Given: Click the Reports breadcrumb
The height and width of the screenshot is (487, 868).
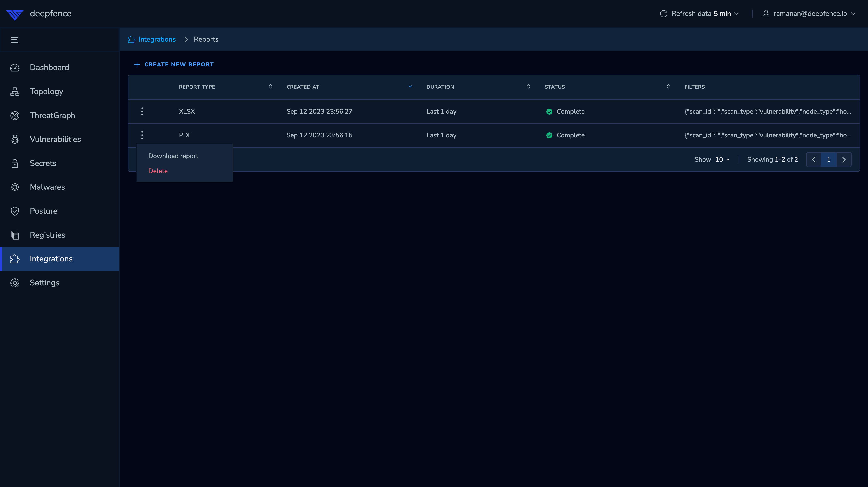Looking at the screenshot, I should [x=206, y=39].
